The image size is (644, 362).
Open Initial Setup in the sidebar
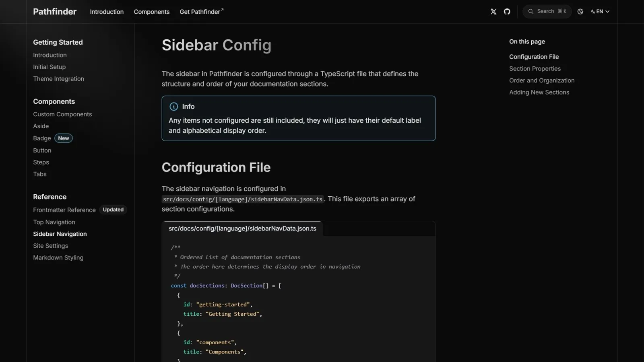[x=49, y=67]
